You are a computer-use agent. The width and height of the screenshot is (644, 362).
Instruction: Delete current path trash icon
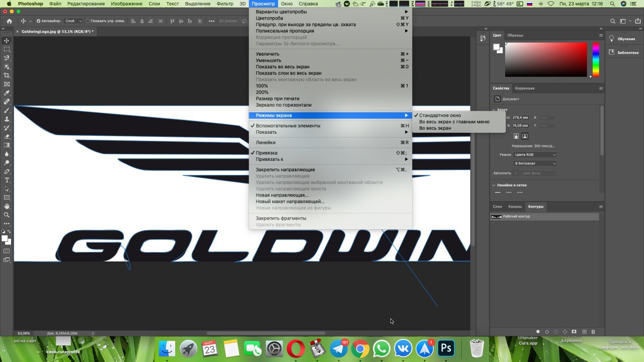pyautogui.click(x=593, y=332)
